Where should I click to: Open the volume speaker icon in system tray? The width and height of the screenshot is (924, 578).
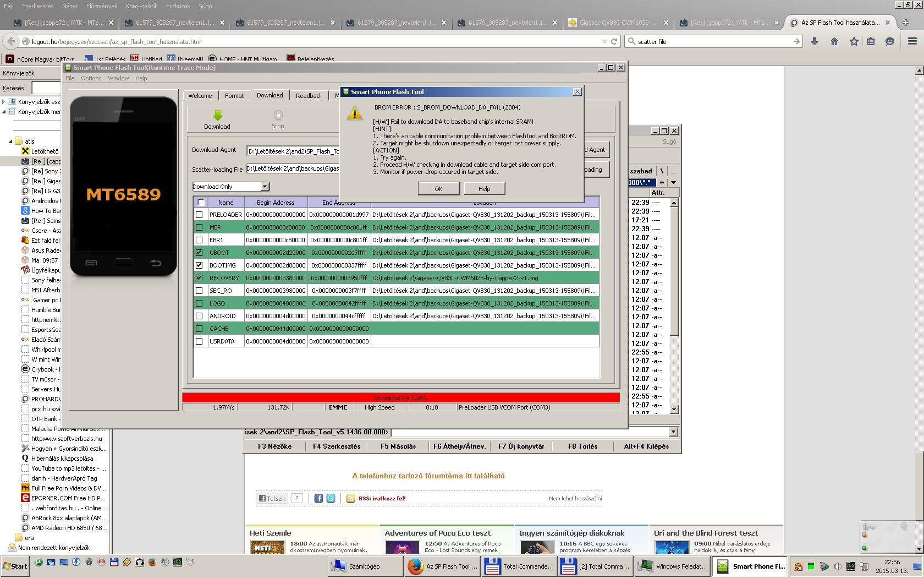838,566
